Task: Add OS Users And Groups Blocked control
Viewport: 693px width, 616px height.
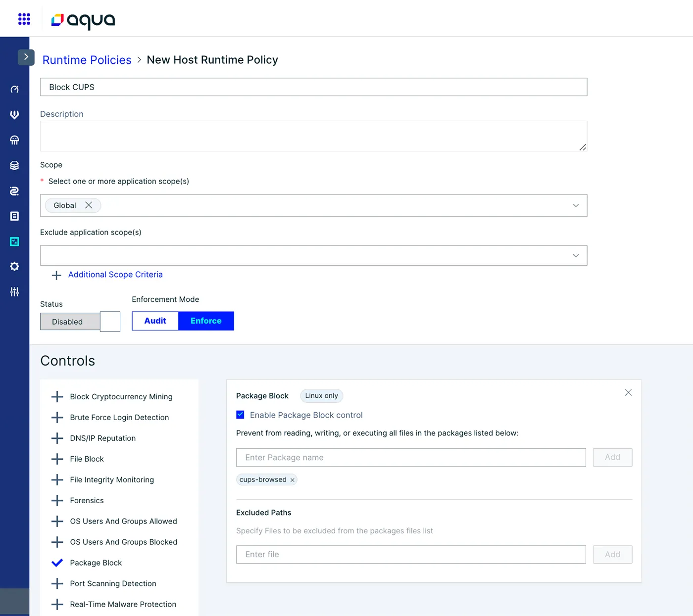Action: [x=57, y=542]
